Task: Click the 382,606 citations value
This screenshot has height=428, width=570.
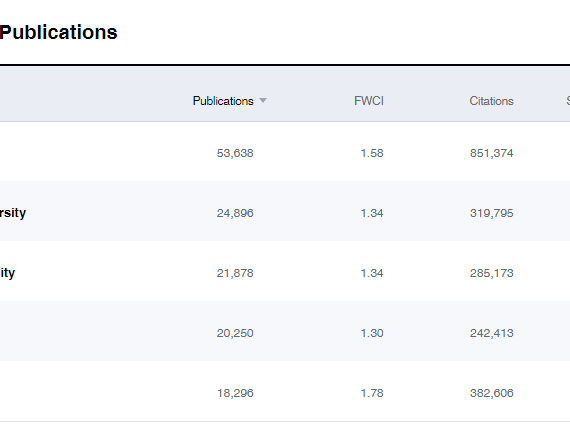Action: coord(491,393)
